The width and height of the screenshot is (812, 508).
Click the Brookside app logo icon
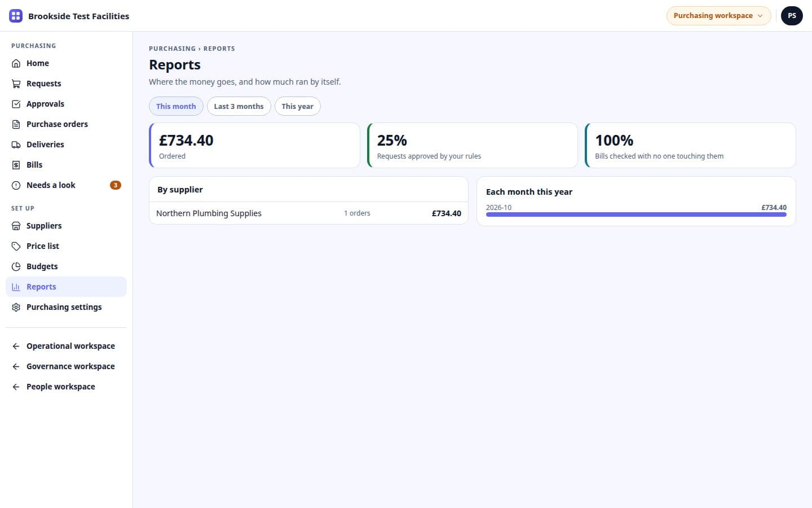coord(16,16)
